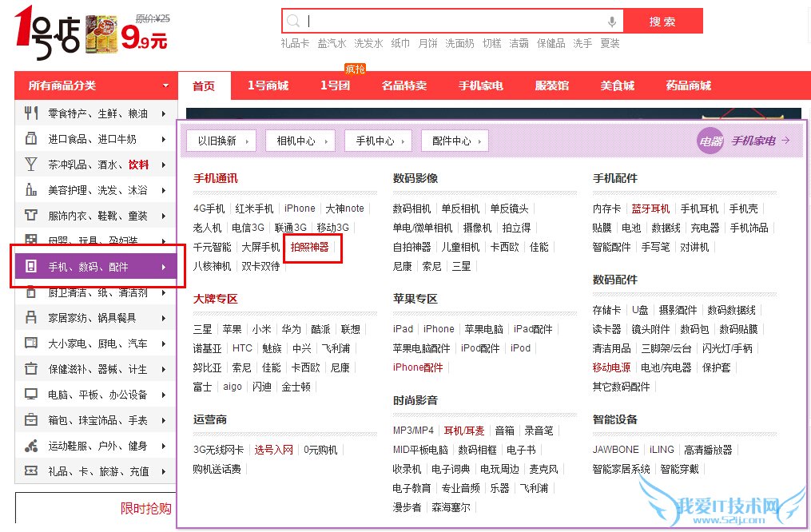This screenshot has width=811, height=532.
Task: Open the 选号入网 link
Action: (273, 450)
